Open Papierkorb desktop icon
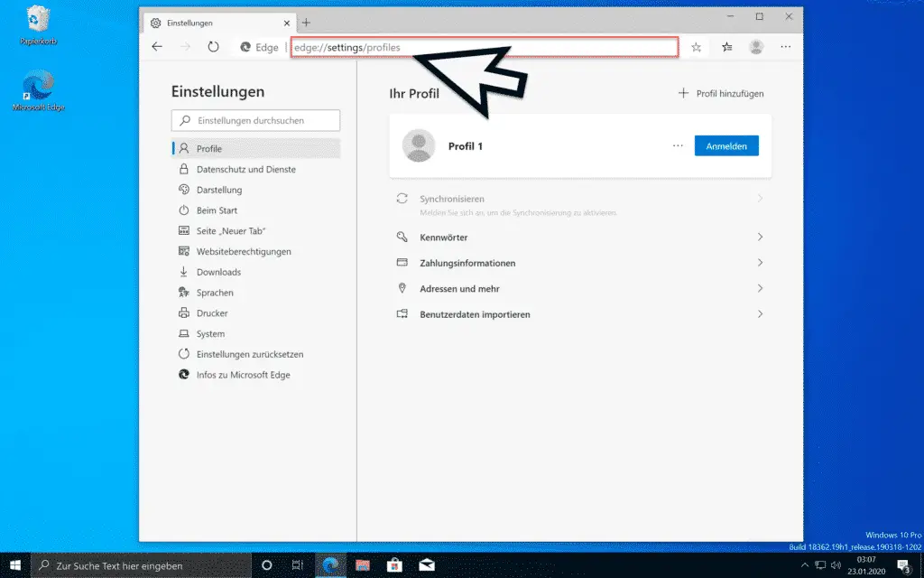 [38, 25]
